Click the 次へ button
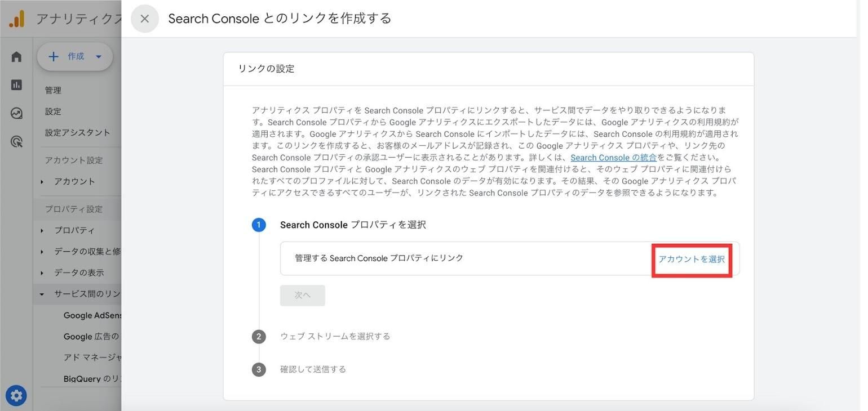Viewport: 868px width, 411px height. (303, 296)
